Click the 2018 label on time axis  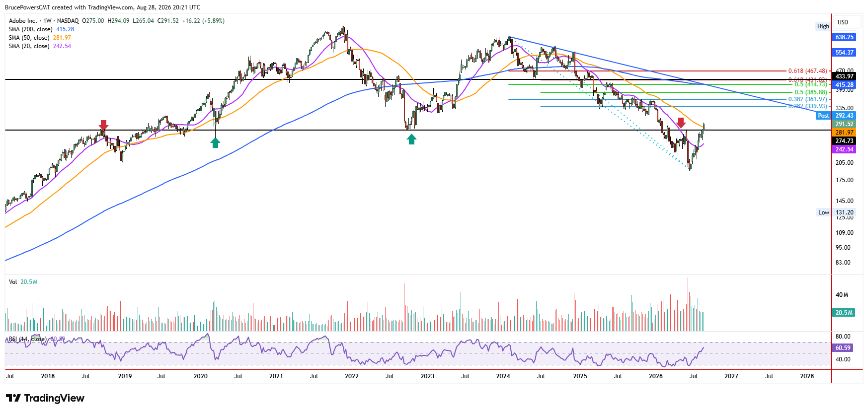[x=48, y=376]
